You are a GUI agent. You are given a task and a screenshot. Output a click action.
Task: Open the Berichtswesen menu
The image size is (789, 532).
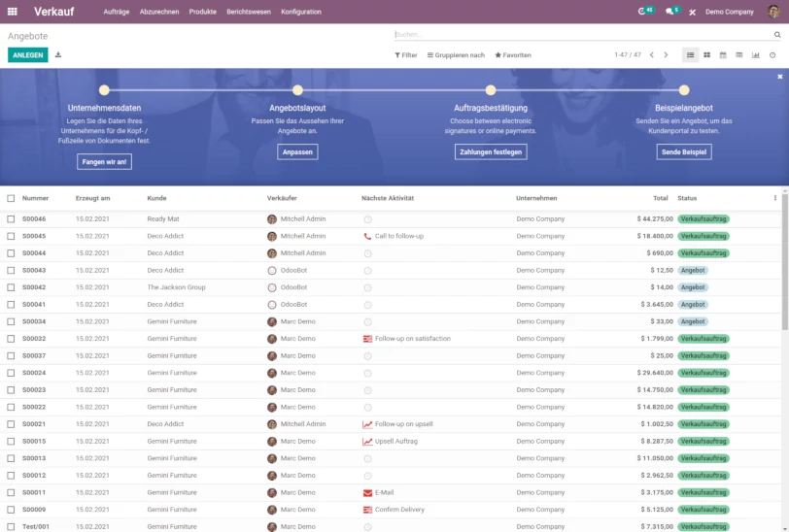click(249, 12)
